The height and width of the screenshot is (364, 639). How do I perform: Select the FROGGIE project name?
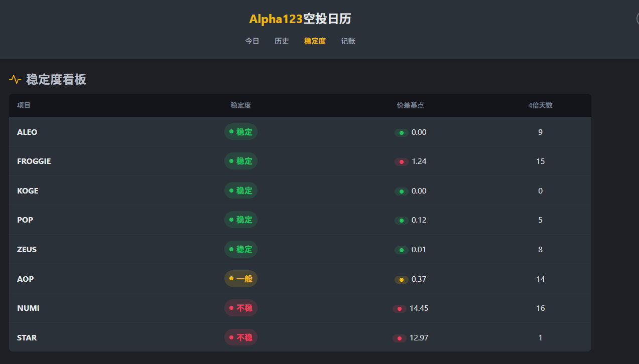coord(34,161)
